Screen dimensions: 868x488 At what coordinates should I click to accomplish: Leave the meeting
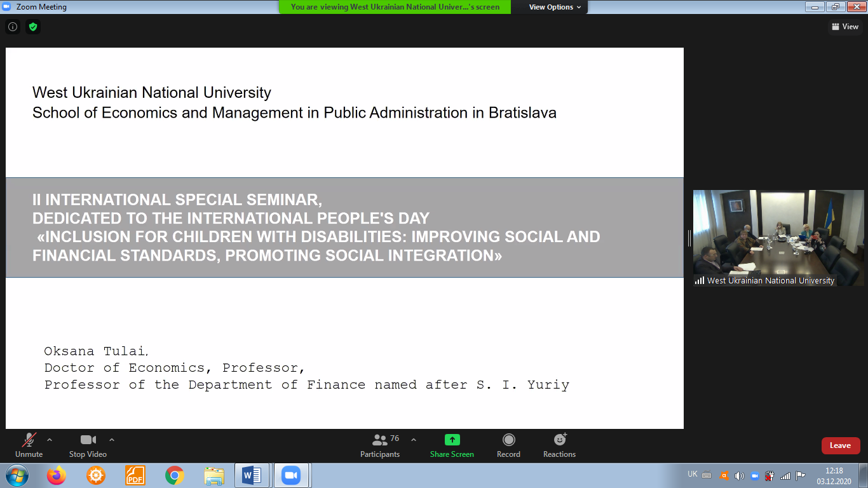coord(840,445)
